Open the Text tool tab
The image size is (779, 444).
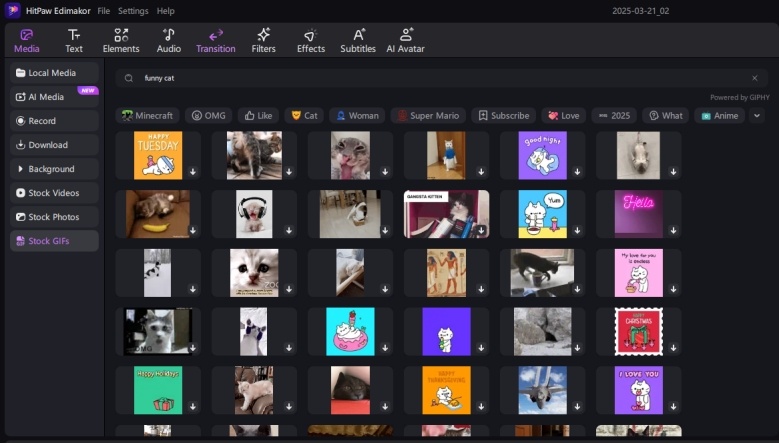[74, 40]
